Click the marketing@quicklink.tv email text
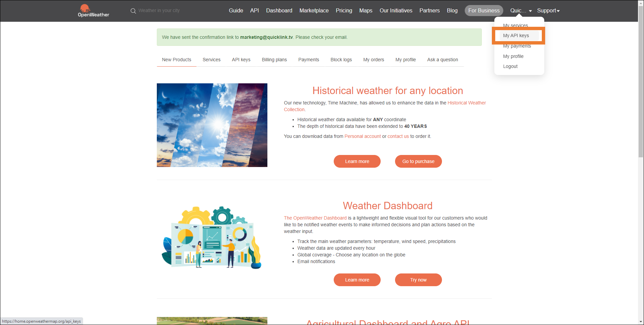 (266, 37)
